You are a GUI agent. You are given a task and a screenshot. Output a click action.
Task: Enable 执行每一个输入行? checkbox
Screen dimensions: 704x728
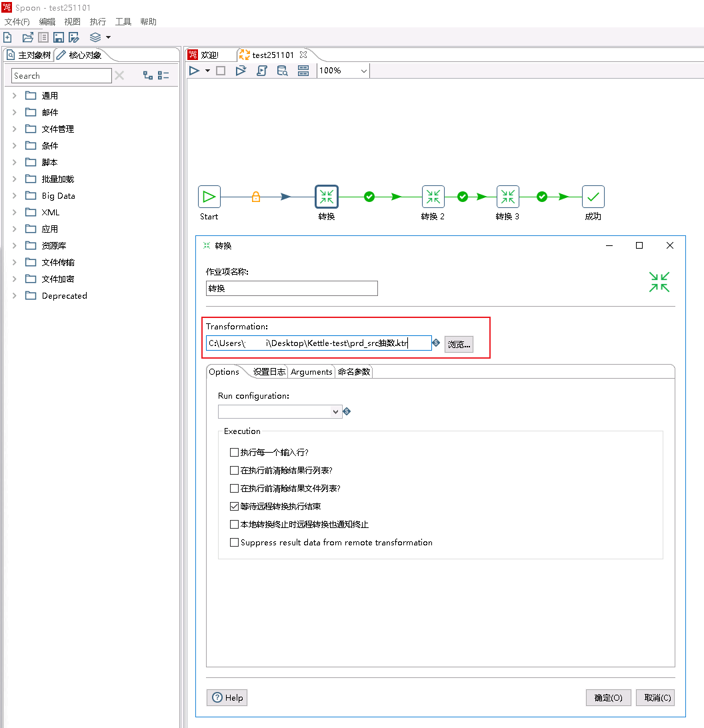pyautogui.click(x=235, y=452)
